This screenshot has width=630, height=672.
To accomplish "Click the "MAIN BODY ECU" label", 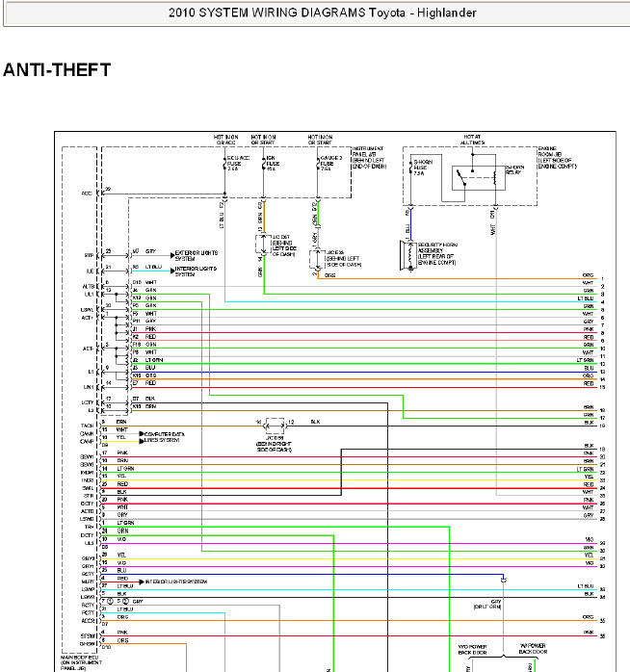I will click(80, 662).
